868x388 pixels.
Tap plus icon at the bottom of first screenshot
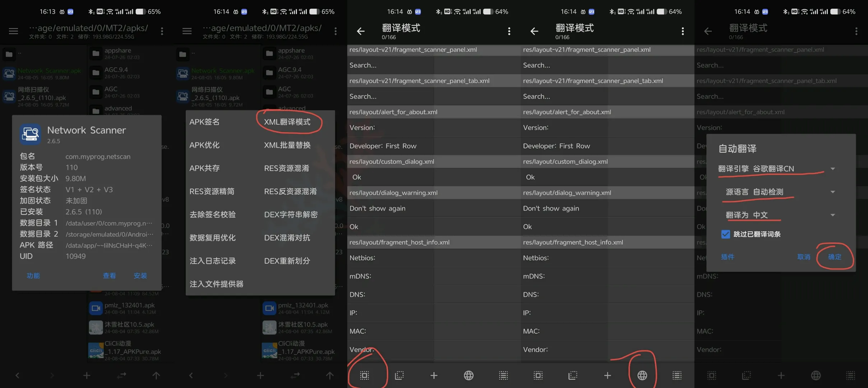pyautogui.click(x=87, y=375)
